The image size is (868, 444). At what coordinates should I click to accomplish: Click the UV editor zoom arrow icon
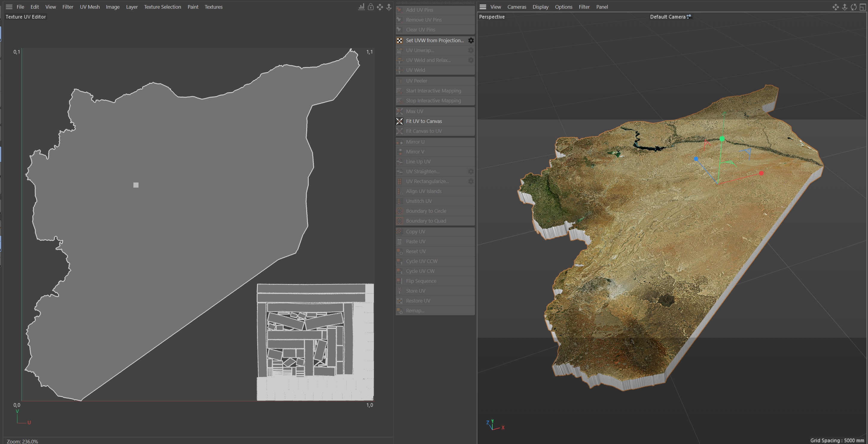click(x=389, y=7)
